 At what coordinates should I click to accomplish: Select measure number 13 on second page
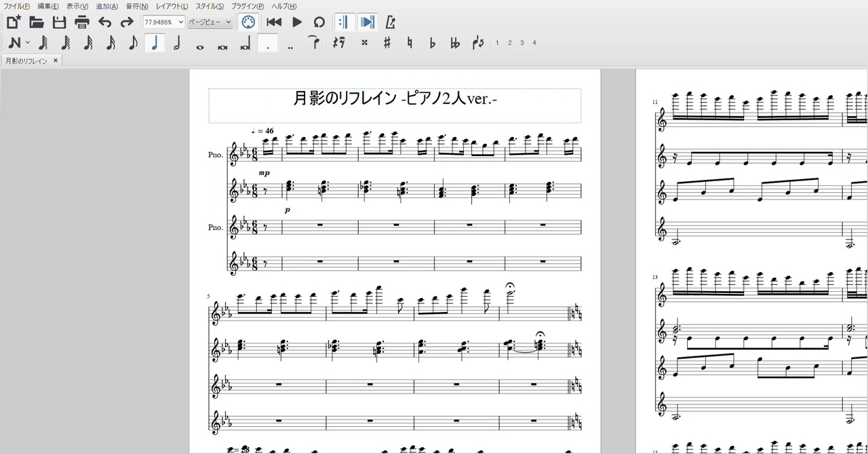click(x=655, y=277)
